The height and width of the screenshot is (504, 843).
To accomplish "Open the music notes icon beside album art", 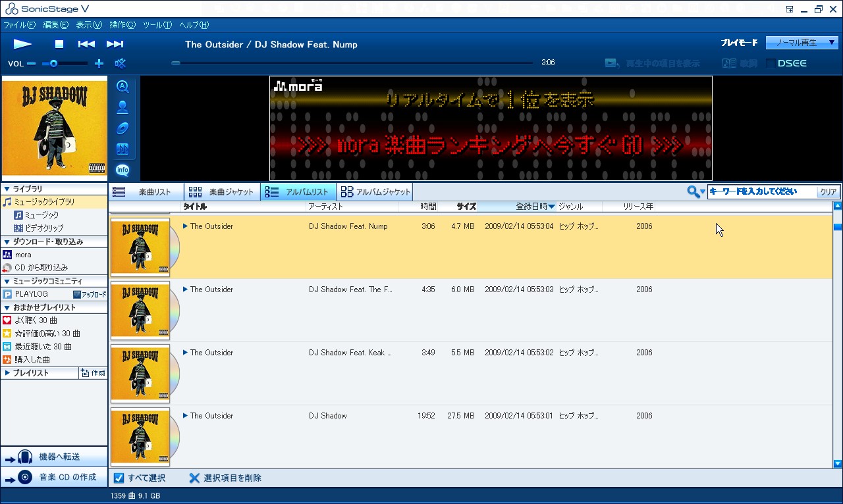I will pyautogui.click(x=122, y=149).
